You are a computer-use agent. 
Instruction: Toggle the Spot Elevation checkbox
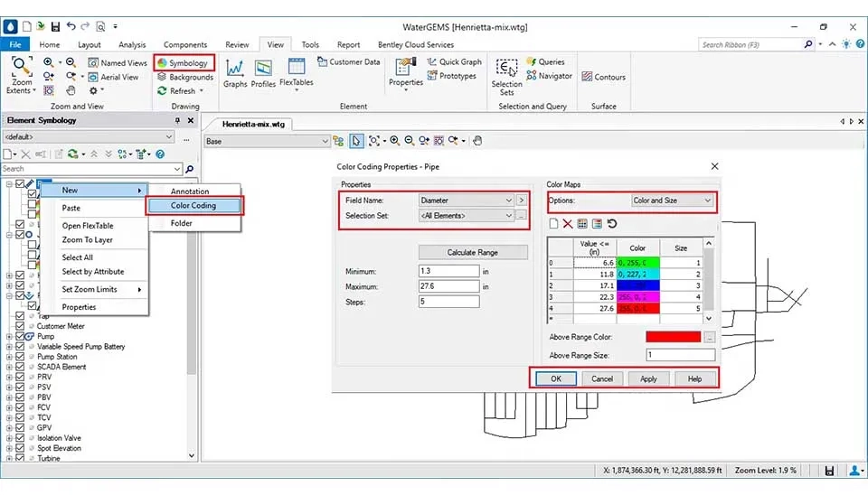pyautogui.click(x=20, y=448)
